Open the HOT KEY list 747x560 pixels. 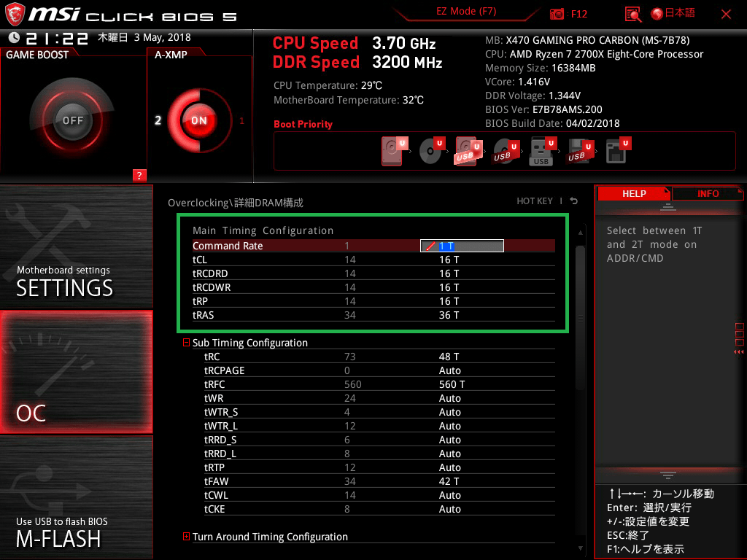[535, 201]
